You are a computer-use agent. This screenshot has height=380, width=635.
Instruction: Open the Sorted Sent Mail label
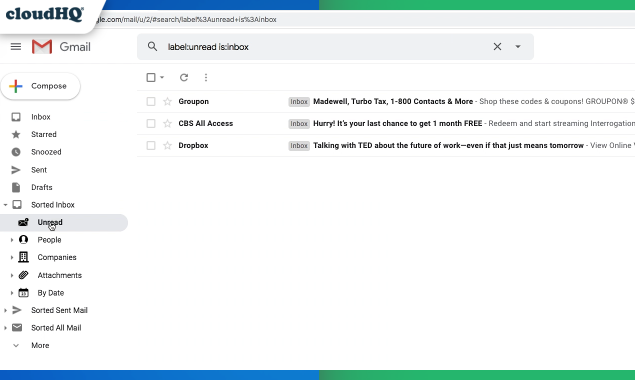point(60,310)
